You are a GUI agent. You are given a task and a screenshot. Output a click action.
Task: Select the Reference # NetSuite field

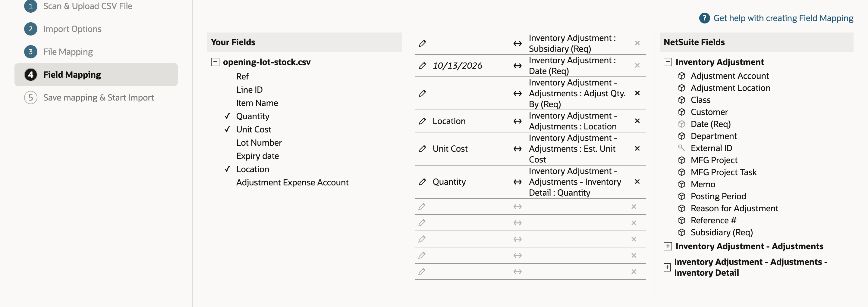713,221
